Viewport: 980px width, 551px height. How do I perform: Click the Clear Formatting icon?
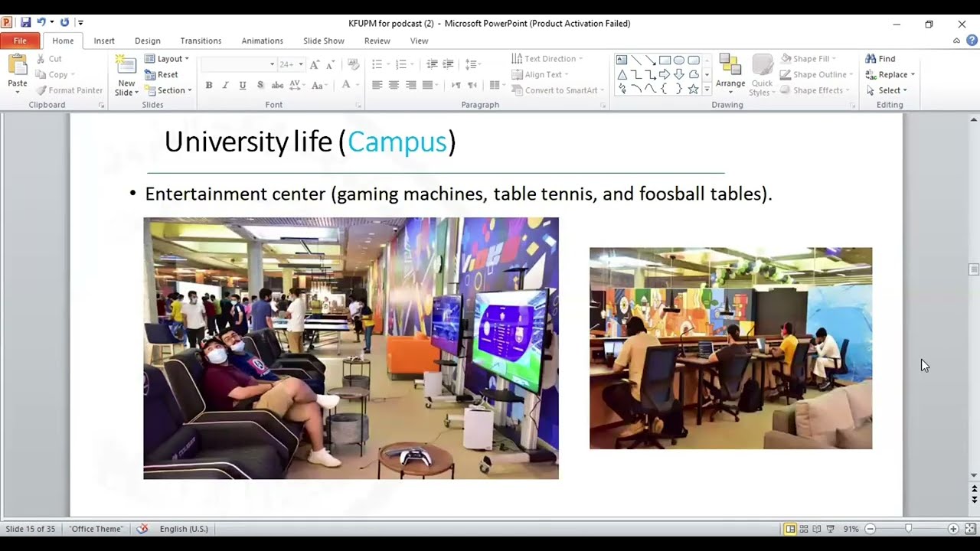coord(353,64)
